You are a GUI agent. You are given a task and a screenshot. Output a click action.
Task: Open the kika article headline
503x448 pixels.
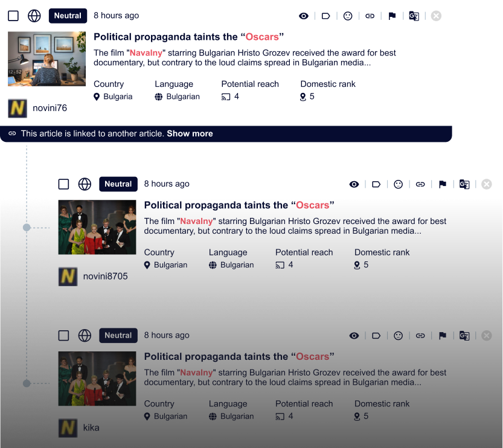click(x=239, y=357)
